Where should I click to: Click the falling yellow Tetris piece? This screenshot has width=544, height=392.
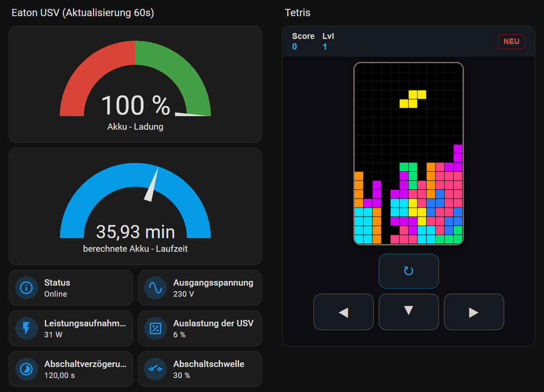click(x=413, y=99)
